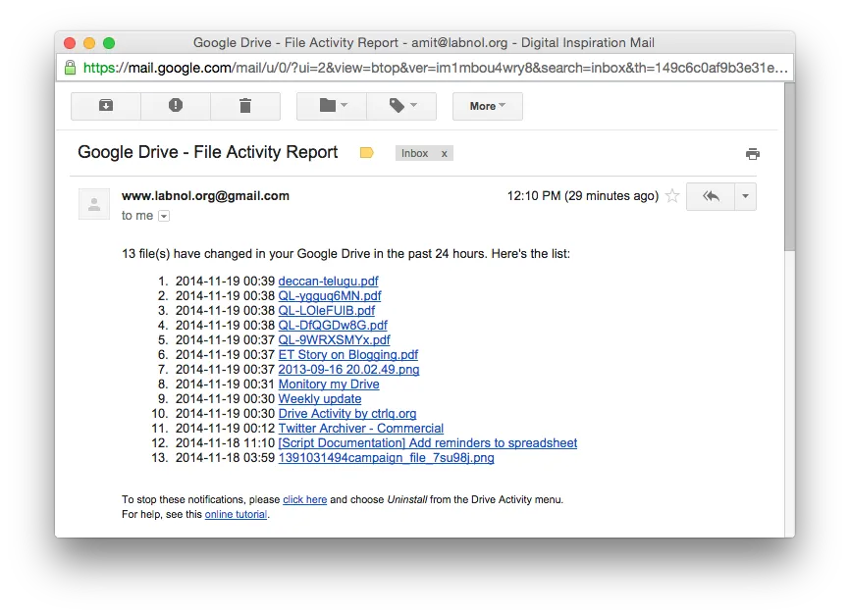Click the sender's profile avatar
Viewport: 850px width, 616px height.
tap(93, 204)
